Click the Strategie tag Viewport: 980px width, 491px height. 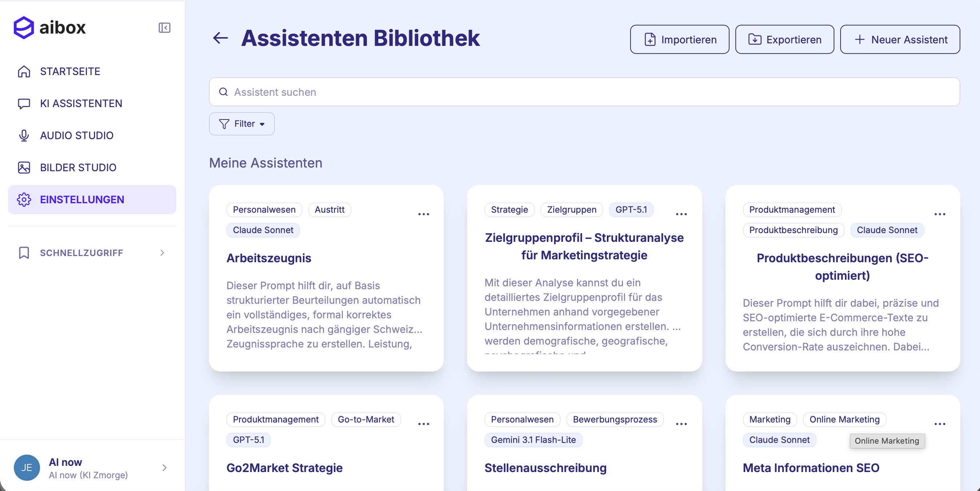click(509, 210)
